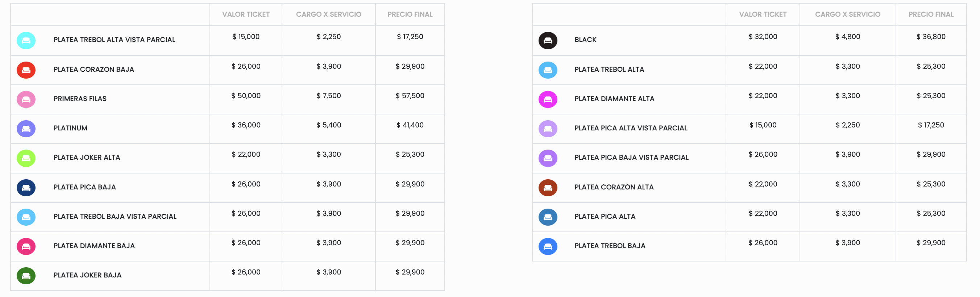The height and width of the screenshot is (297, 980).
Task: Click the violet seat icon for Platea Pica Baja Vista Parcial
Action: click(x=548, y=158)
